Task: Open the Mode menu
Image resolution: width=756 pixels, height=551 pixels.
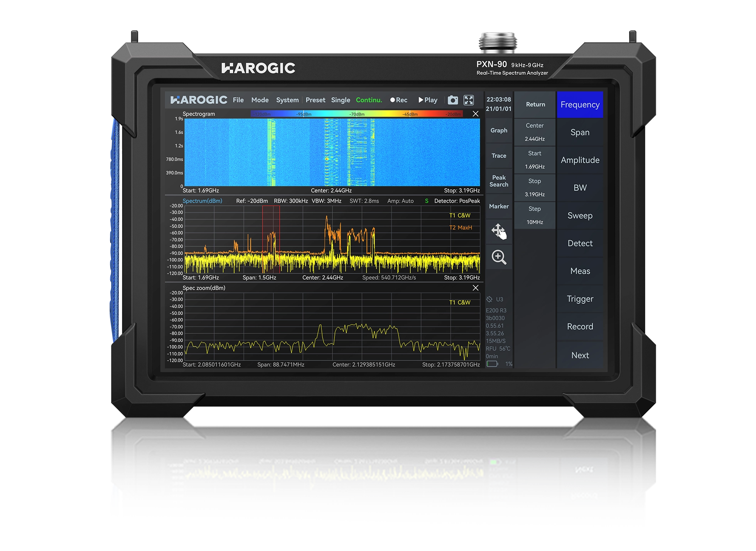Action: (x=260, y=100)
